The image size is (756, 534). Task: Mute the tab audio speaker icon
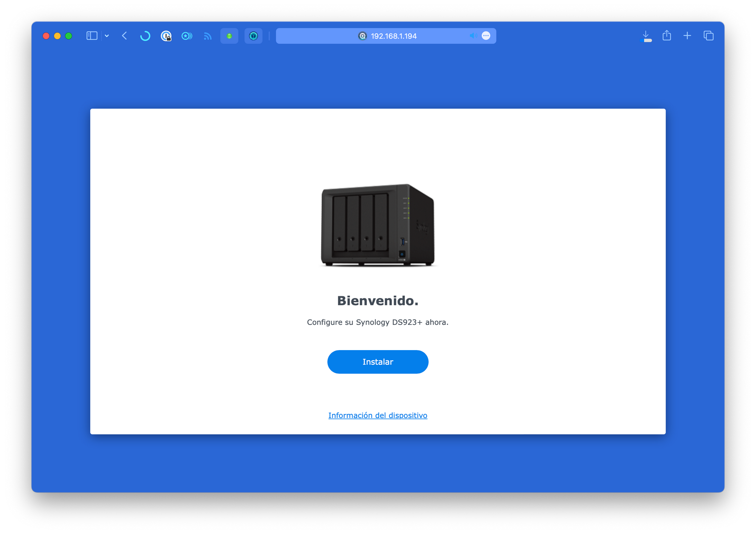tap(473, 35)
